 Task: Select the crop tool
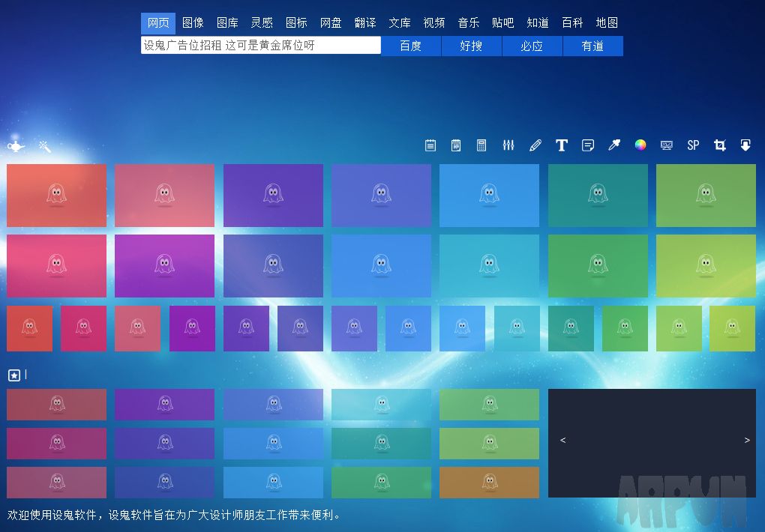click(718, 145)
